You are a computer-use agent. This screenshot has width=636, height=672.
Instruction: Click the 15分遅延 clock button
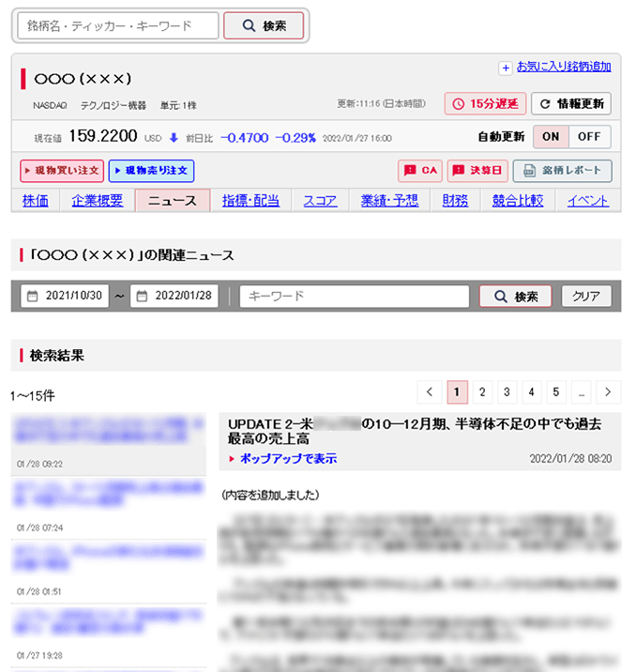484,103
